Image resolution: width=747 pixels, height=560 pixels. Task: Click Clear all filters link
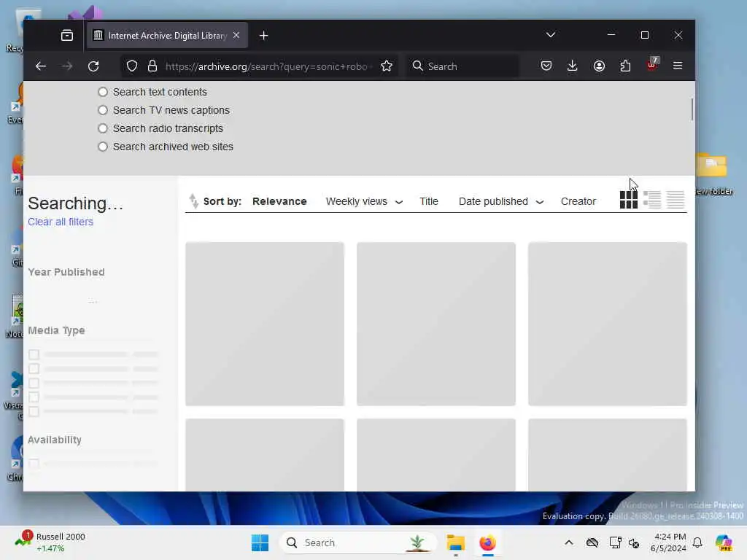coord(61,222)
